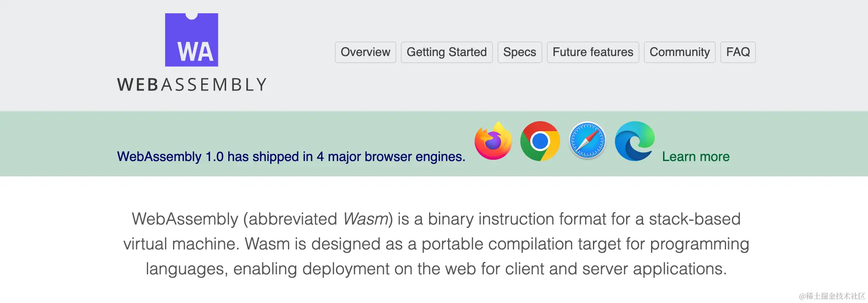
Task: Click the Firefox browser icon
Action: tap(493, 141)
